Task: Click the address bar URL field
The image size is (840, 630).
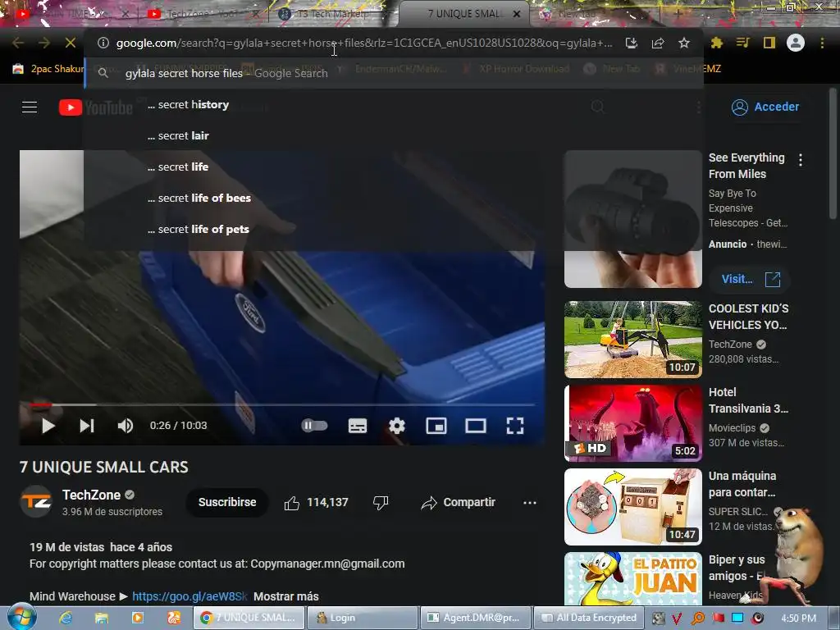Action: 364,43
